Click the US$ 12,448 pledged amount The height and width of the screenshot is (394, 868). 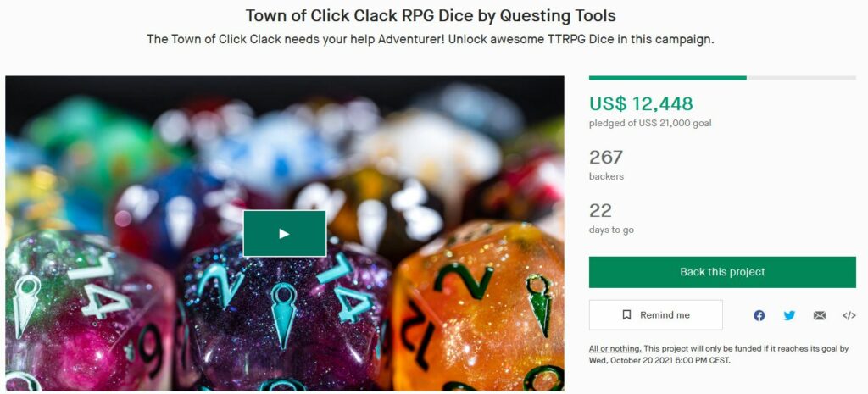(x=641, y=103)
